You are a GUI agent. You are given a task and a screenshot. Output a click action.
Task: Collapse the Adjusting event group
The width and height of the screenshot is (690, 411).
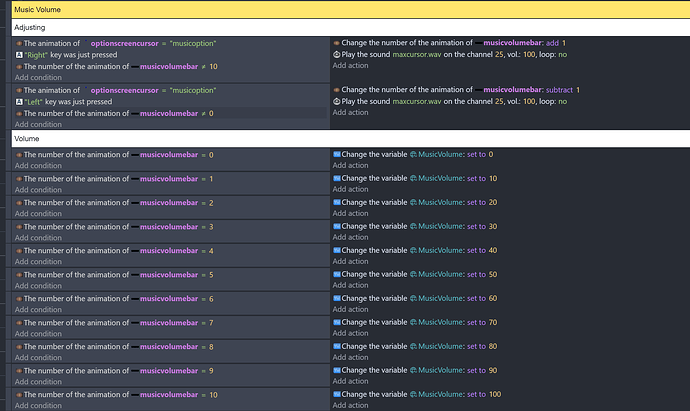tap(31, 28)
